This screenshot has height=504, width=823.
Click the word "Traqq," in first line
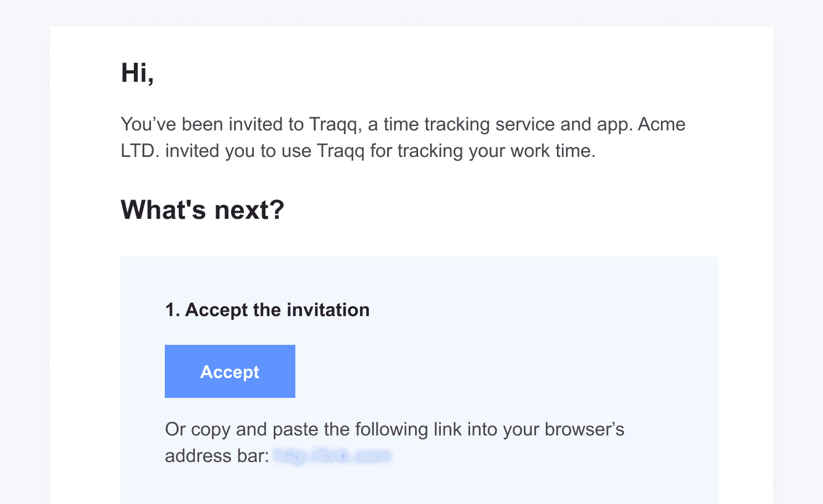[335, 125]
